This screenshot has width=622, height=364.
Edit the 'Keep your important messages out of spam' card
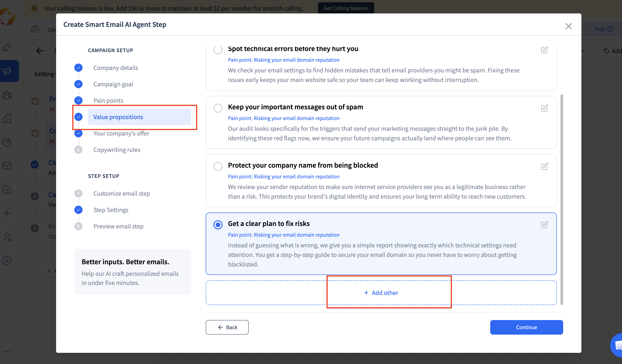544,108
